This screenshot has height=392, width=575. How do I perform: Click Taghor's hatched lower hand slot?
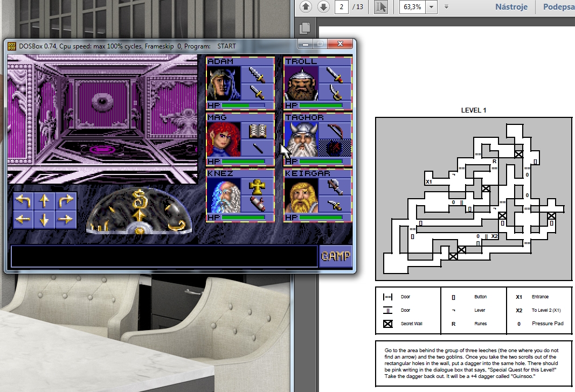tap(335, 148)
